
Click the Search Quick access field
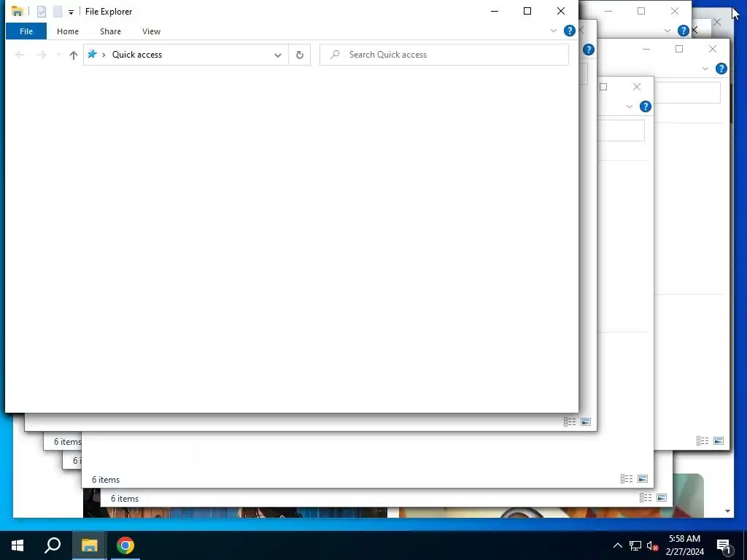444,55
